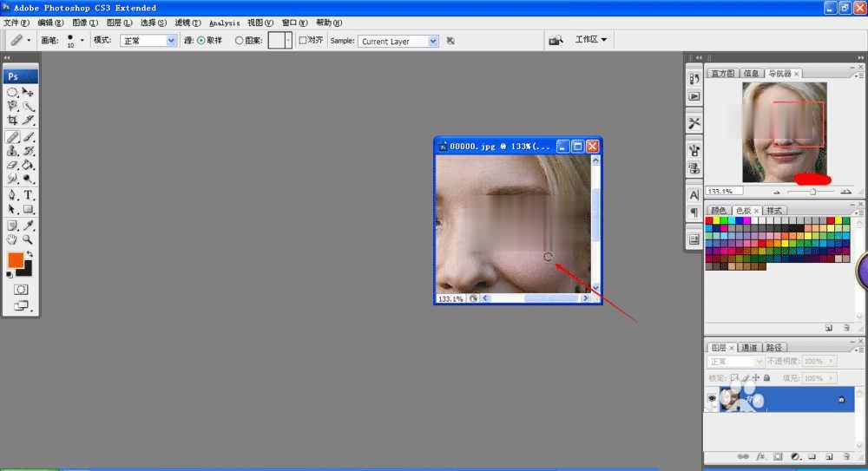Switch to the 通道 channels tab

tap(748, 347)
